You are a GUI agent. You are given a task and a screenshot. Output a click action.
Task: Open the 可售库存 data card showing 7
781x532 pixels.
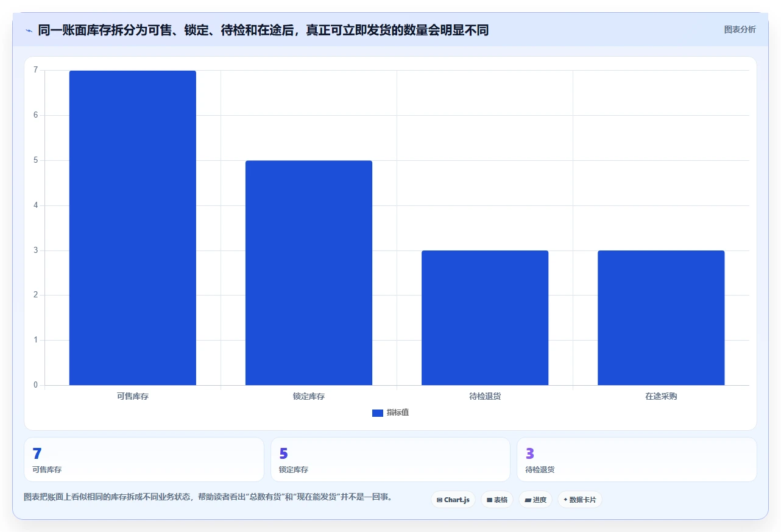[x=144, y=459]
